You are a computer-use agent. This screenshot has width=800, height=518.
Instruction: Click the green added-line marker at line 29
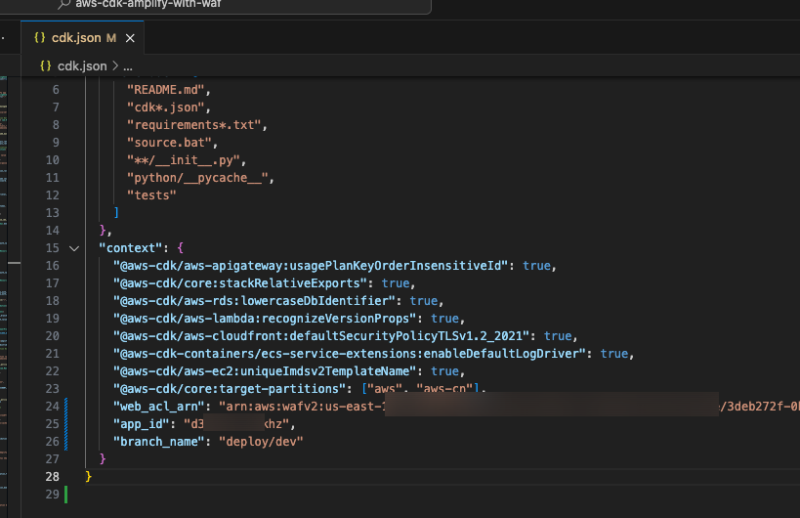(67, 494)
